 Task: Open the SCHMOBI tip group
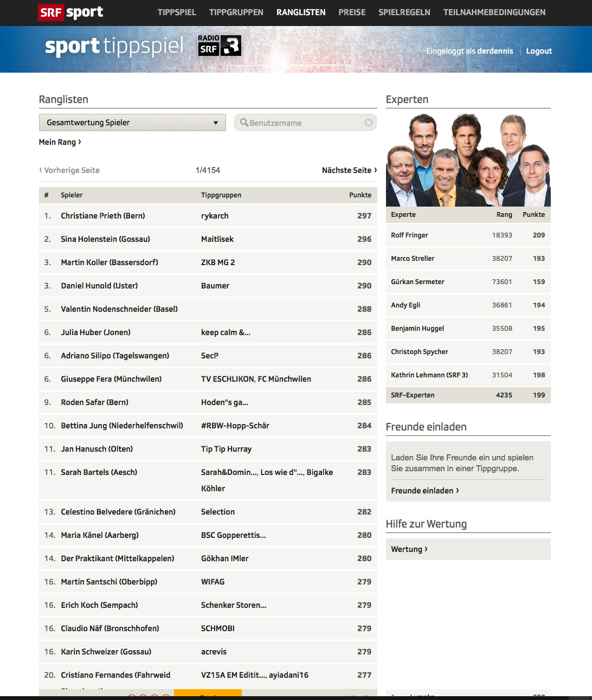coord(218,628)
